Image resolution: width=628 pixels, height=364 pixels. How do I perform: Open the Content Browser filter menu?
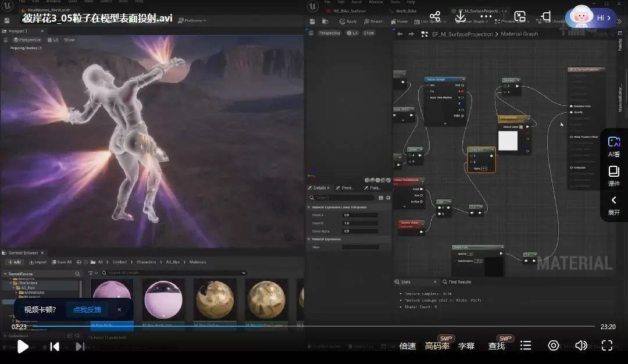tap(93, 273)
